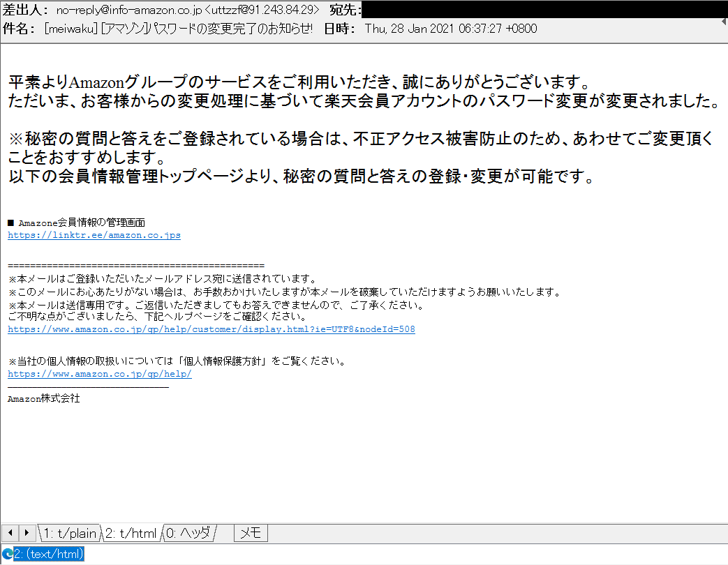Open the amazon.co.jp/gp/help/ privacy link
The height and width of the screenshot is (565, 728).
[100, 374]
